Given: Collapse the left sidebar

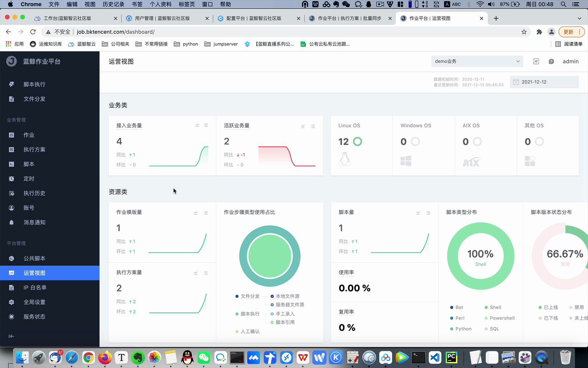Looking at the screenshot, I should coord(11,336).
